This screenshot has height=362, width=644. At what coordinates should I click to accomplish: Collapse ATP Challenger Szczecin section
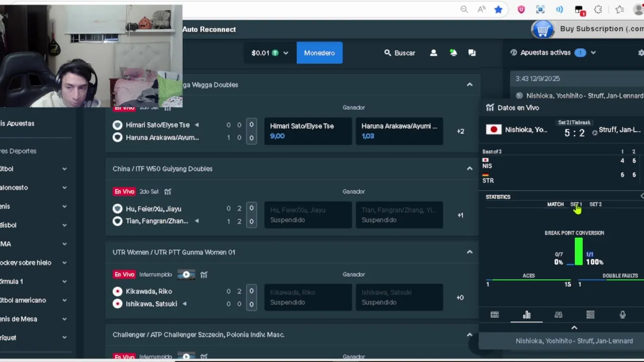(x=469, y=335)
